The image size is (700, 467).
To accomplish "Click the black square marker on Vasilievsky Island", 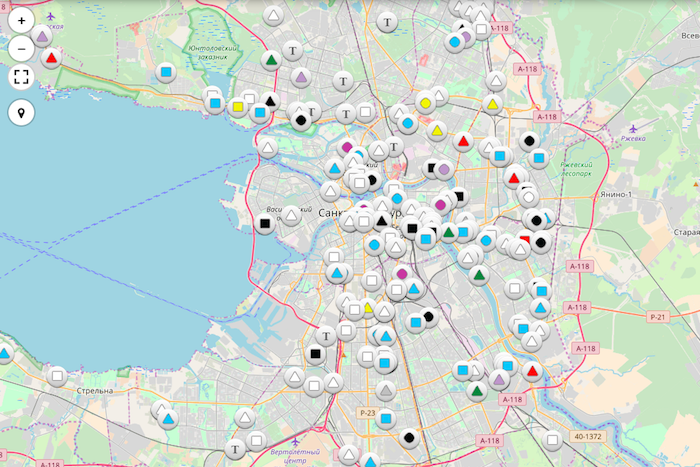I will click(265, 223).
